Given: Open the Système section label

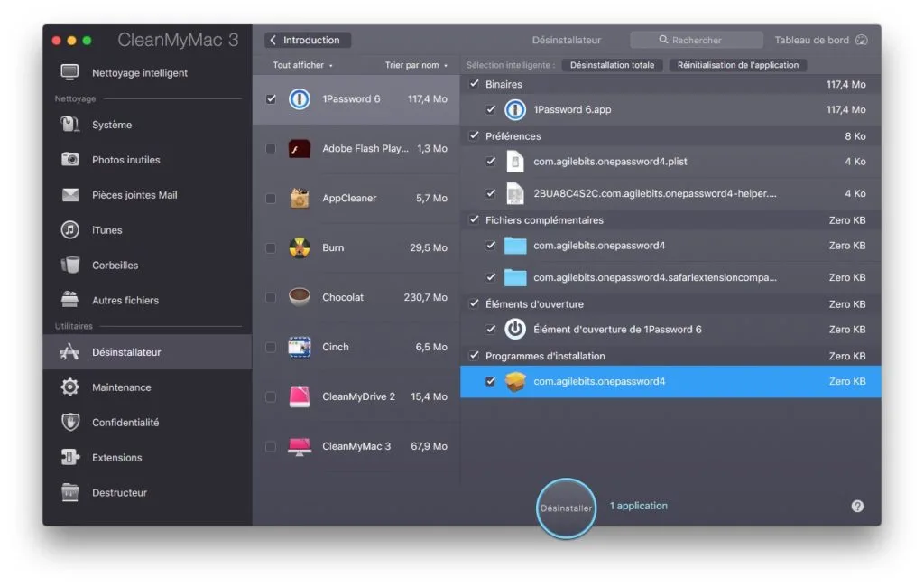Looking at the screenshot, I should (x=112, y=125).
